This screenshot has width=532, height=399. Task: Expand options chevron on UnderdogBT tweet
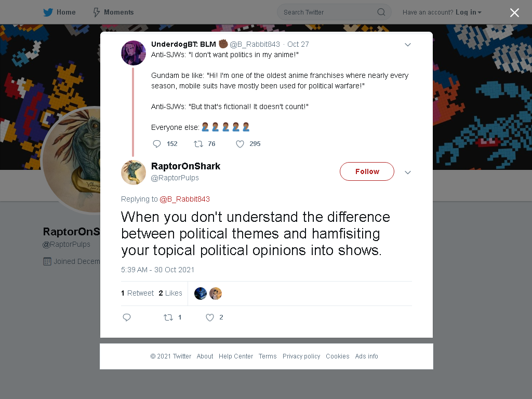coord(408,45)
